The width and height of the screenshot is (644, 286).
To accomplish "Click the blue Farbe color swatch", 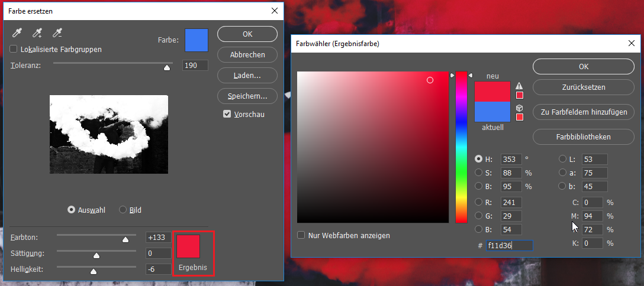I will tap(197, 40).
